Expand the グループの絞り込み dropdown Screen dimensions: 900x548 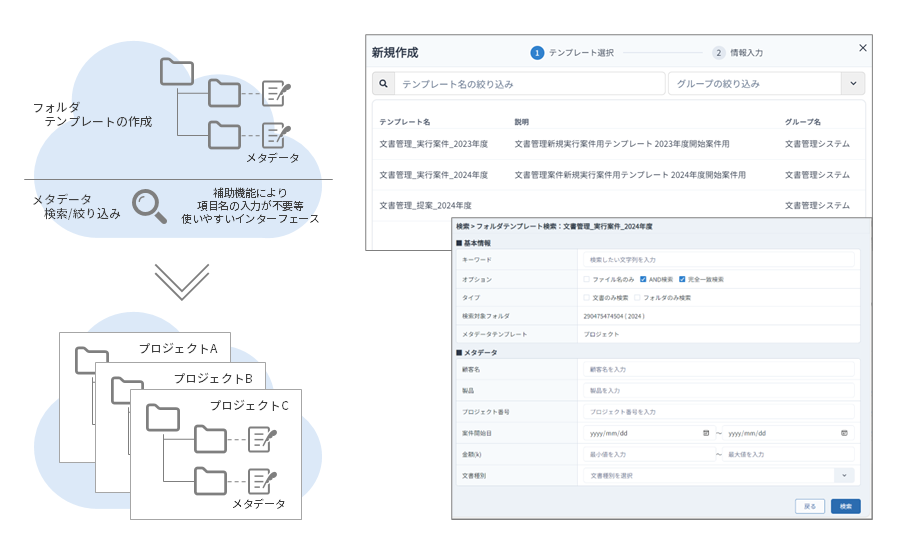click(x=852, y=84)
